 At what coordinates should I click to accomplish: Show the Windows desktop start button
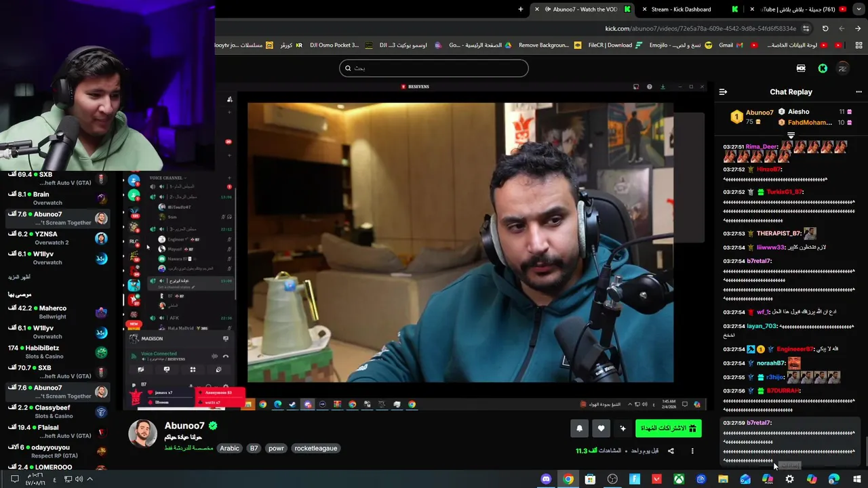point(857,479)
